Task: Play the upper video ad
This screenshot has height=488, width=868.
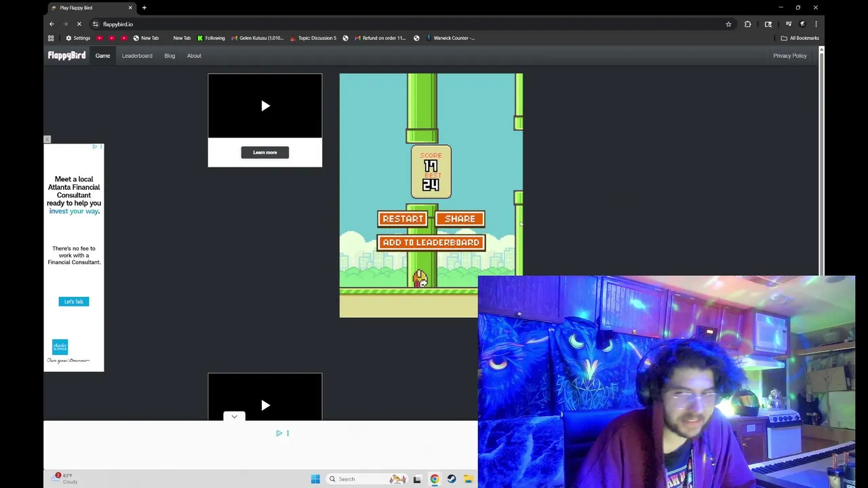Action: point(265,106)
